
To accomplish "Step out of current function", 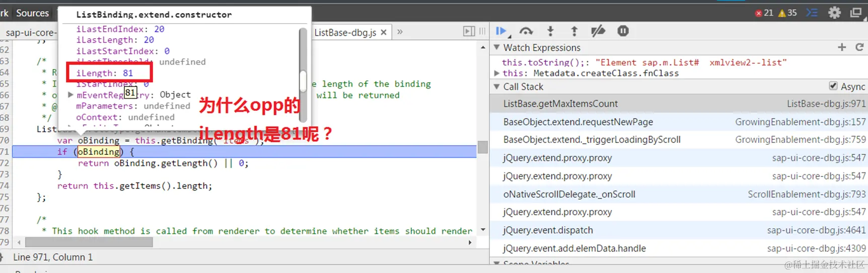I will click(574, 31).
